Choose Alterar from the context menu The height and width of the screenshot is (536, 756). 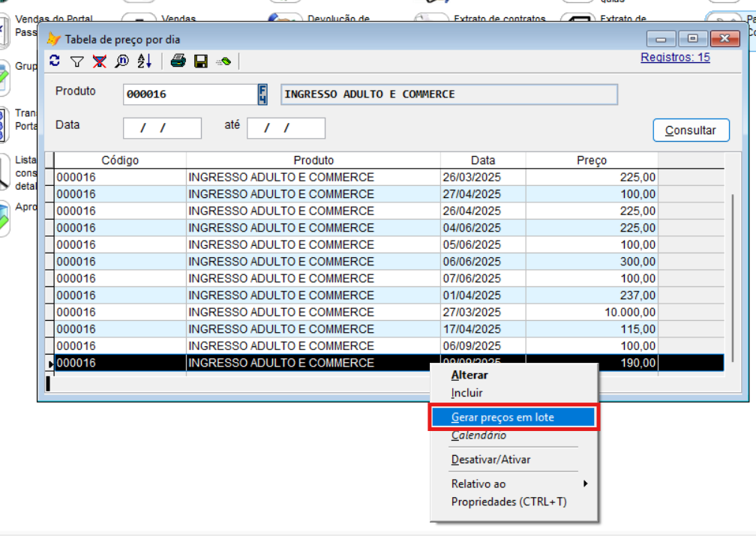point(469,376)
